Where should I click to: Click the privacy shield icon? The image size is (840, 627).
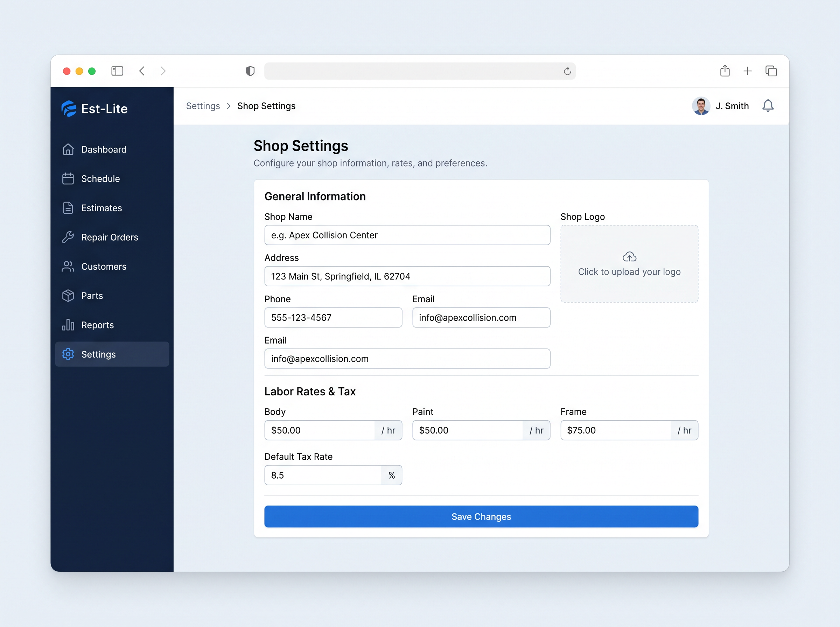(x=250, y=71)
